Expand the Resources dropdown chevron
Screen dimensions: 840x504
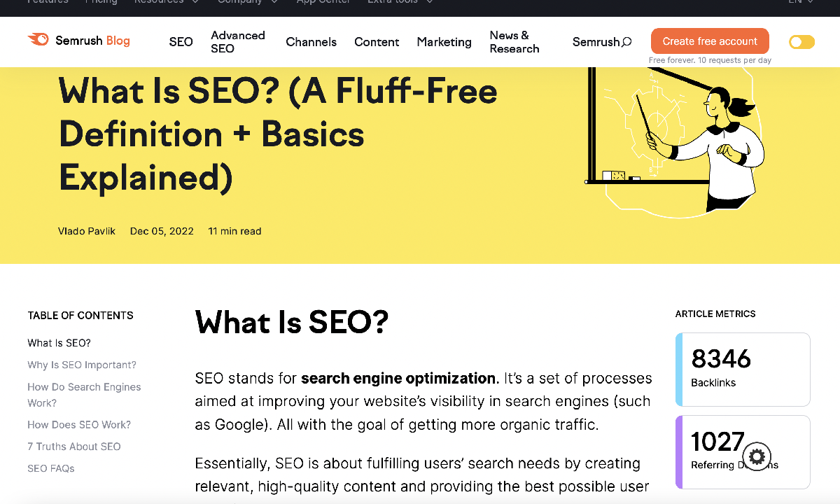pos(195,2)
